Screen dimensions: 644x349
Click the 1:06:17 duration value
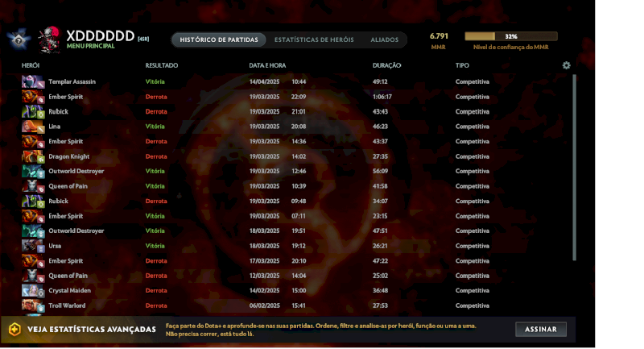coord(382,97)
